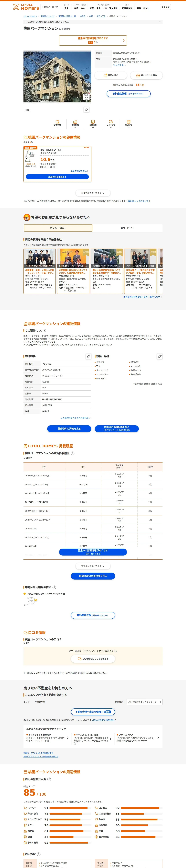Click help icon next to 賃貸掲載履歴
This screenshot has height=868, width=186.
73,453
